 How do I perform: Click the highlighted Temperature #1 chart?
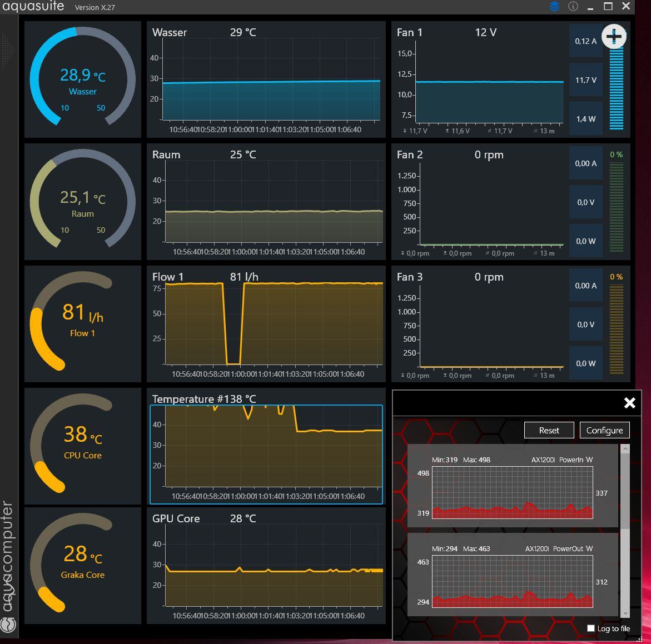click(x=266, y=455)
